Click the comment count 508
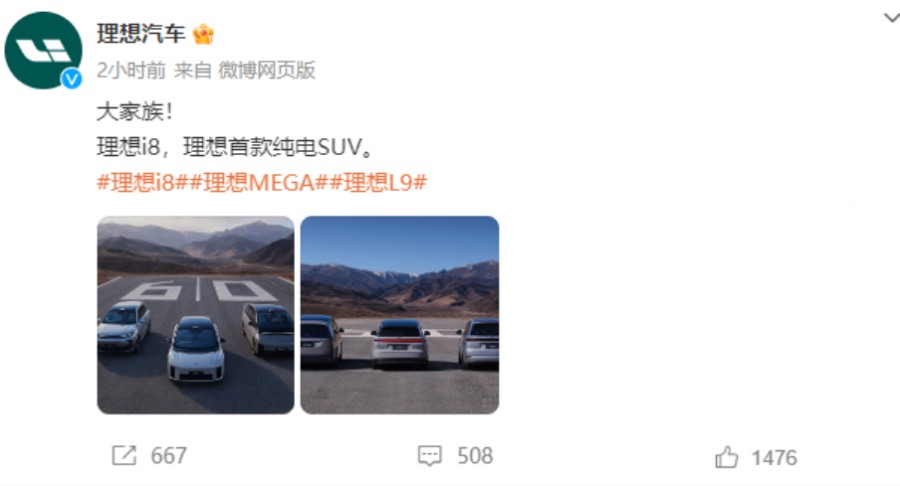Viewport: 900px width, 486px height. coord(475,456)
